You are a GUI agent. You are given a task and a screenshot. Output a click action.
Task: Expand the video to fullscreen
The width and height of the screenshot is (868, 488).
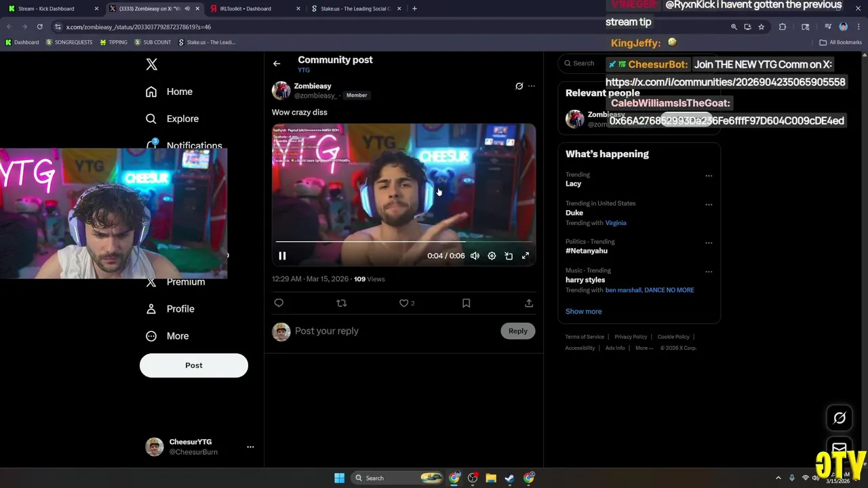(526, 256)
